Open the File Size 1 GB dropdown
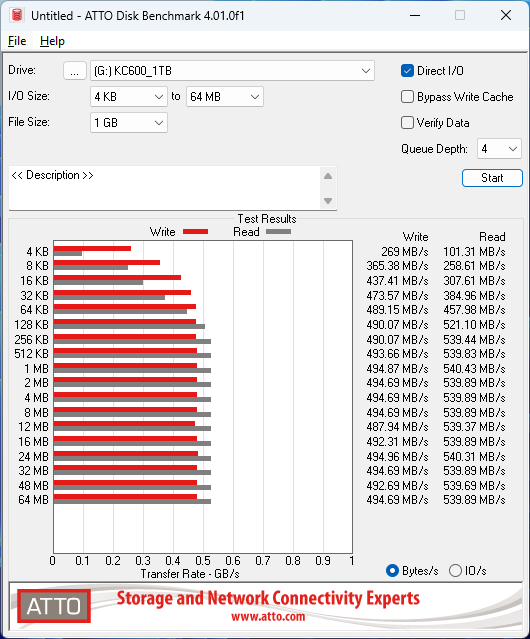This screenshot has width=530, height=639. point(129,123)
